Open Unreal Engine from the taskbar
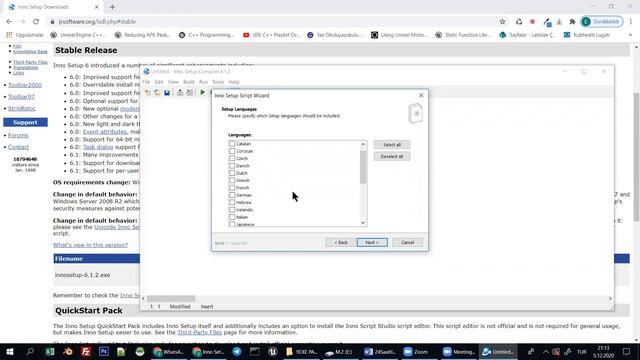 click(x=273, y=351)
